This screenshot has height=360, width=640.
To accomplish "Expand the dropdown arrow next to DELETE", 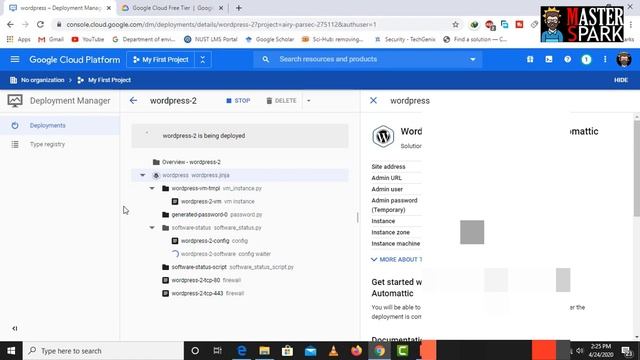I will click(x=309, y=100).
